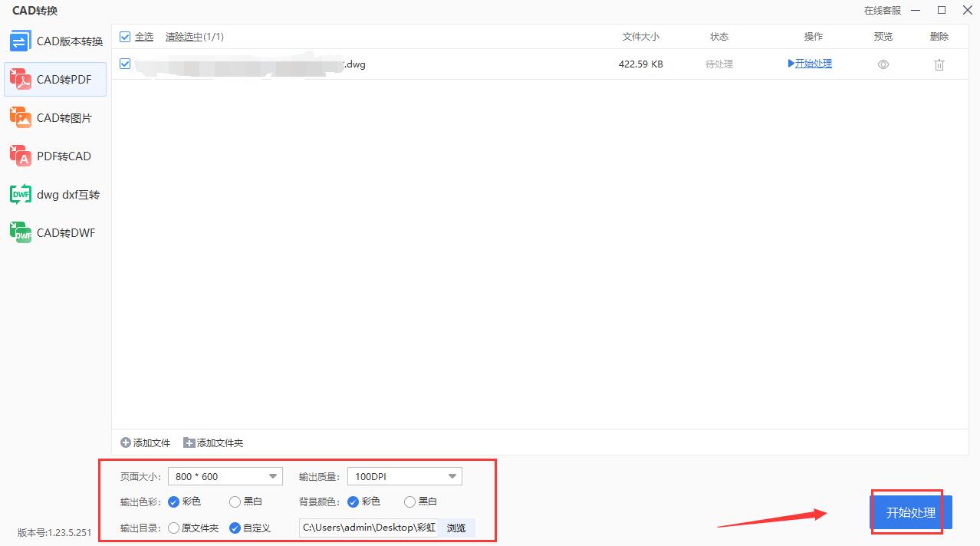Select the CAD转PDF tab
Screen dimensions: 980x546
click(54, 79)
